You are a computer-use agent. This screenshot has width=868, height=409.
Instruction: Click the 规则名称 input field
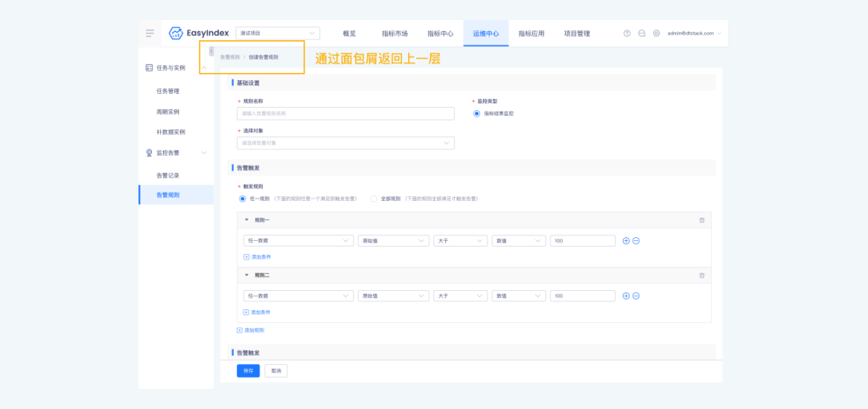[346, 113]
